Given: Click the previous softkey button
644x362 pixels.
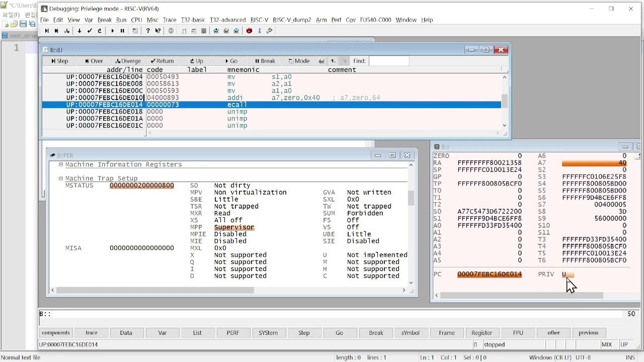Looking at the screenshot, I should [589, 333].
